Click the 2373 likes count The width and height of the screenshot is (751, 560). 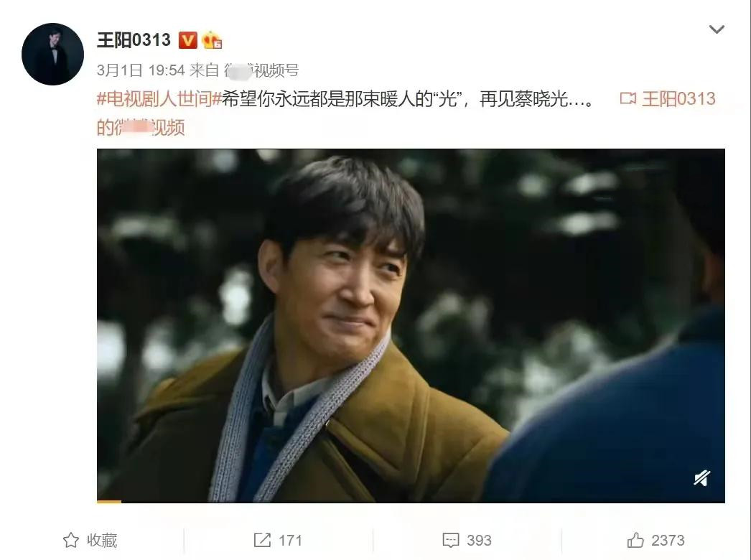click(668, 541)
